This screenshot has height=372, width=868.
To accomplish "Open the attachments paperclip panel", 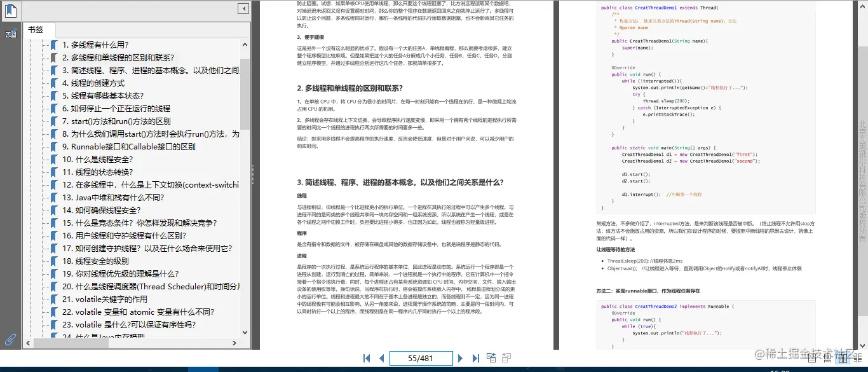I will pyautogui.click(x=11, y=339).
